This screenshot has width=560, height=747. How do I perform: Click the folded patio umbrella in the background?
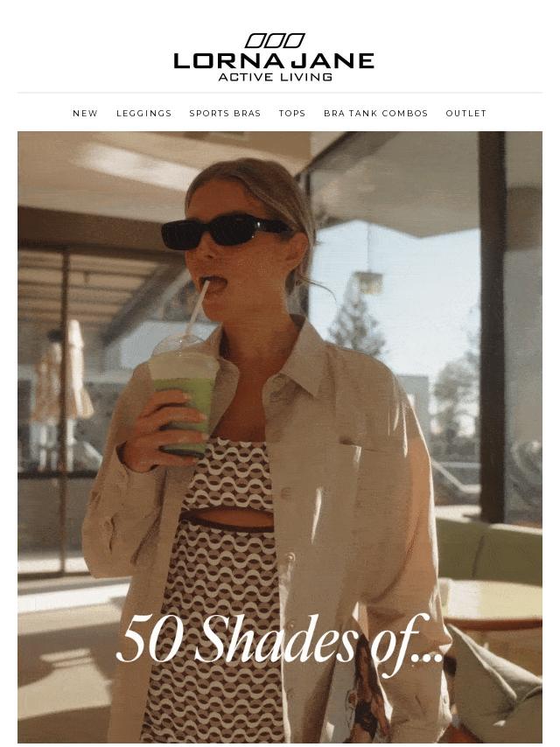[72, 374]
